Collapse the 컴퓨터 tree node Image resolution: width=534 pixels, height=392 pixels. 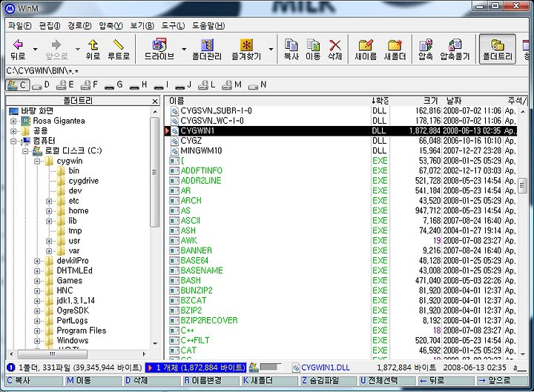(x=13, y=141)
